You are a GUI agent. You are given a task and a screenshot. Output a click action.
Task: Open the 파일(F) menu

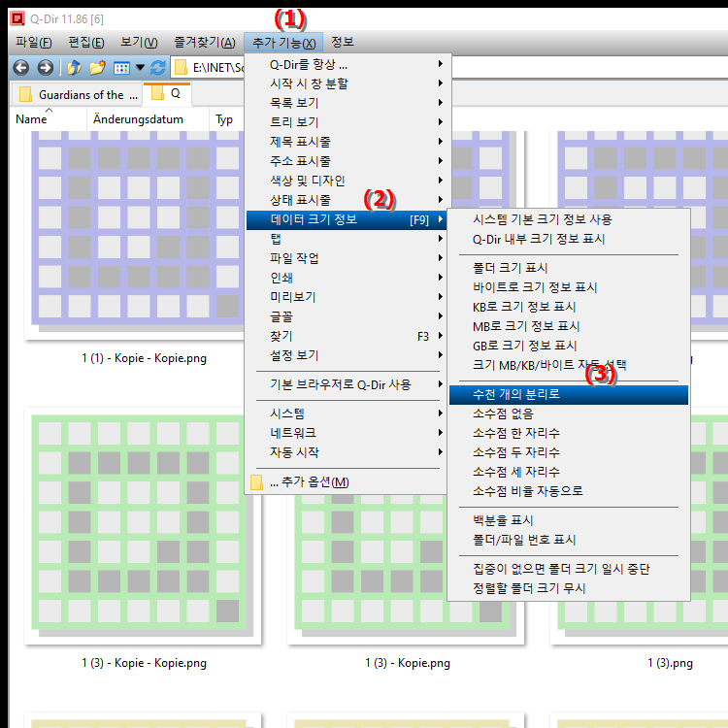click(33, 43)
